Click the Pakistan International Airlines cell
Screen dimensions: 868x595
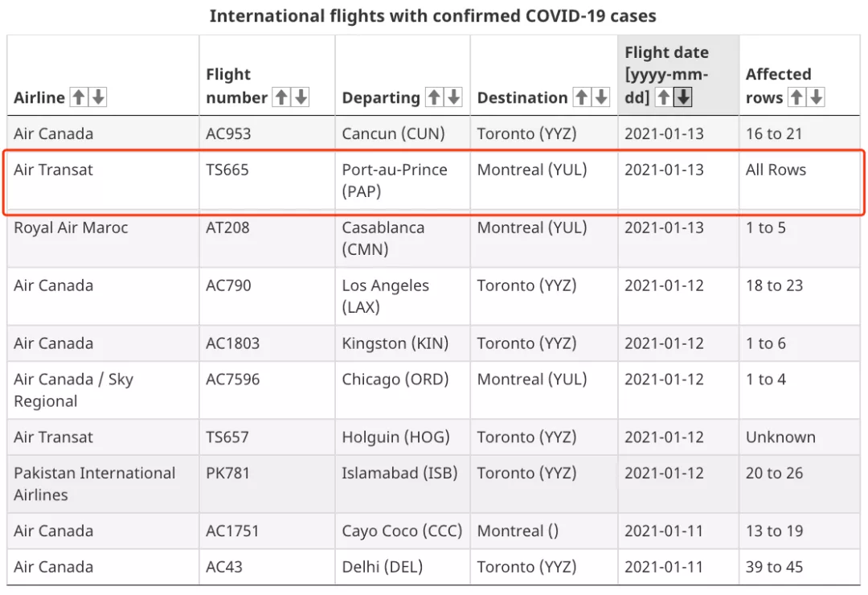coord(103,484)
